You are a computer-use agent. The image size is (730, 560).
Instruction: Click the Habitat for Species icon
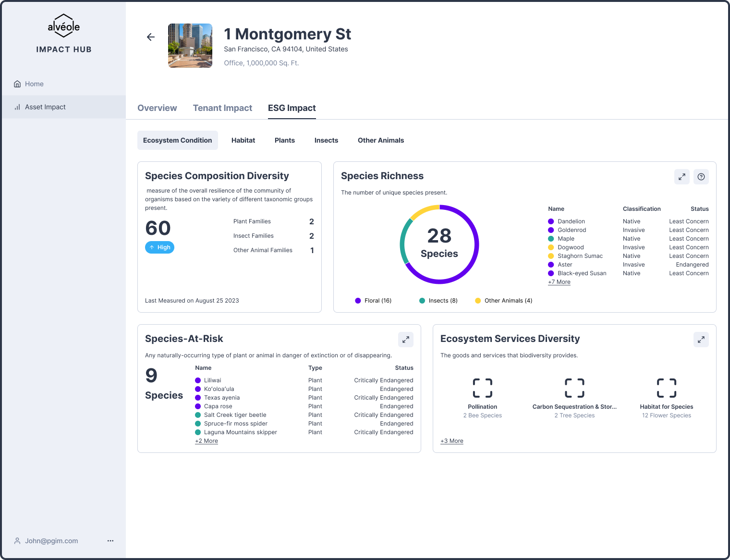666,388
